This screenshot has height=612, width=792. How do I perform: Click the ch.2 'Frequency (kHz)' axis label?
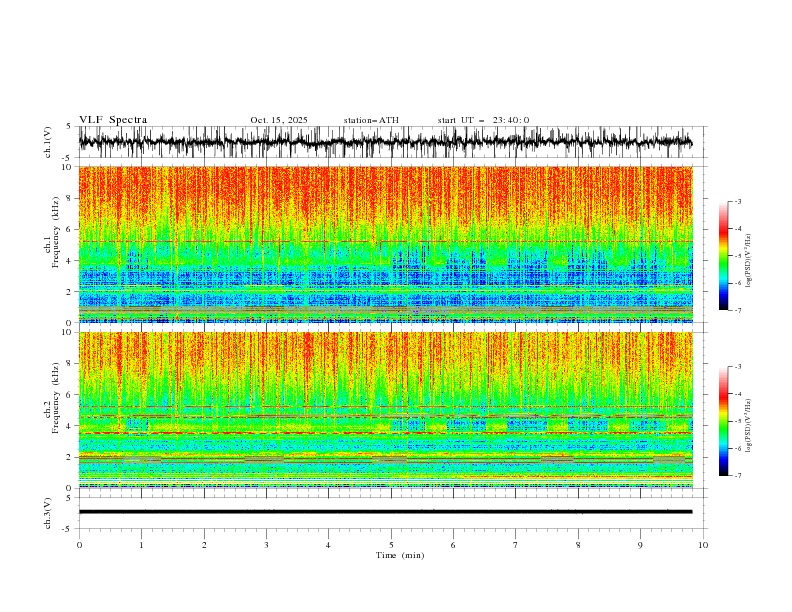56,397
